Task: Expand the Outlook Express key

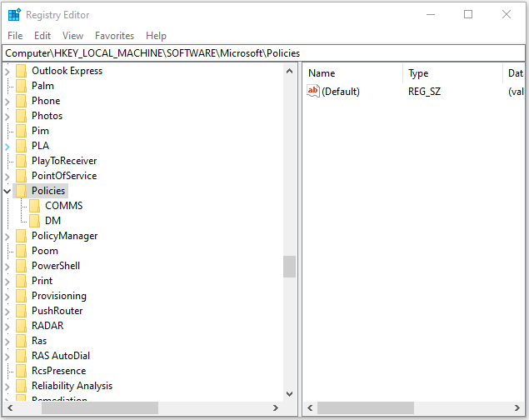Action: [x=7, y=72]
